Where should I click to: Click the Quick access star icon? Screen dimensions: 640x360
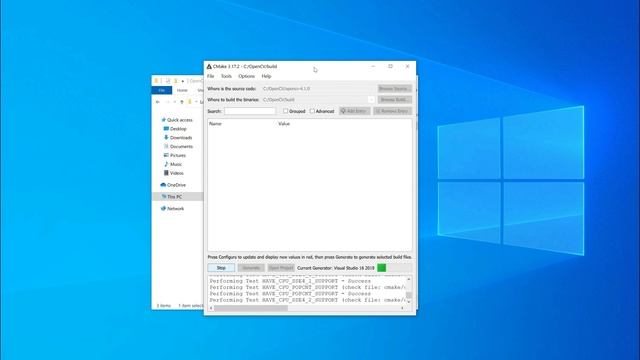(163, 120)
